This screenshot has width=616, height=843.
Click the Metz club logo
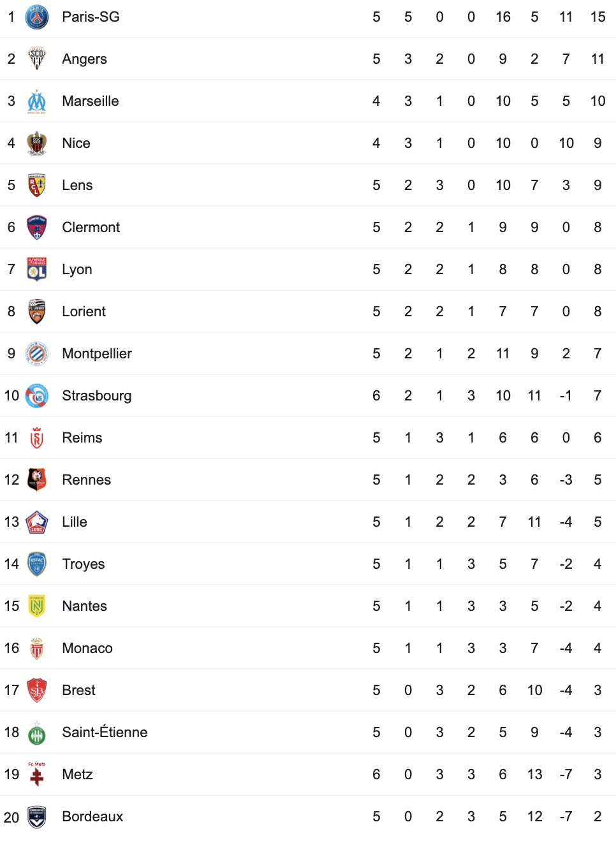pos(37,773)
